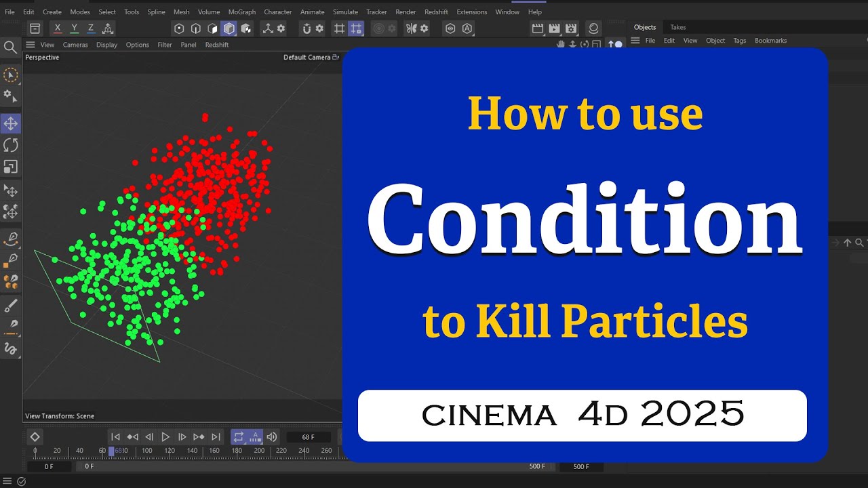Toggle world coordinate system button

(107, 28)
